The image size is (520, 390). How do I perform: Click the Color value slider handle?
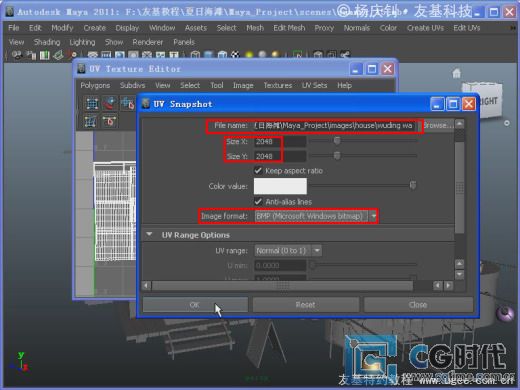413,185
